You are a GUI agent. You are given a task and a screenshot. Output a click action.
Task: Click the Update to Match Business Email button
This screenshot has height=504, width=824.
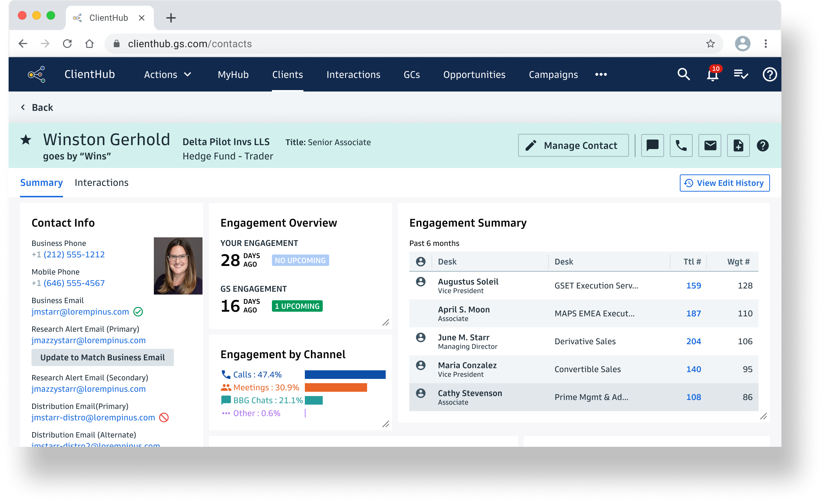click(103, 357)
